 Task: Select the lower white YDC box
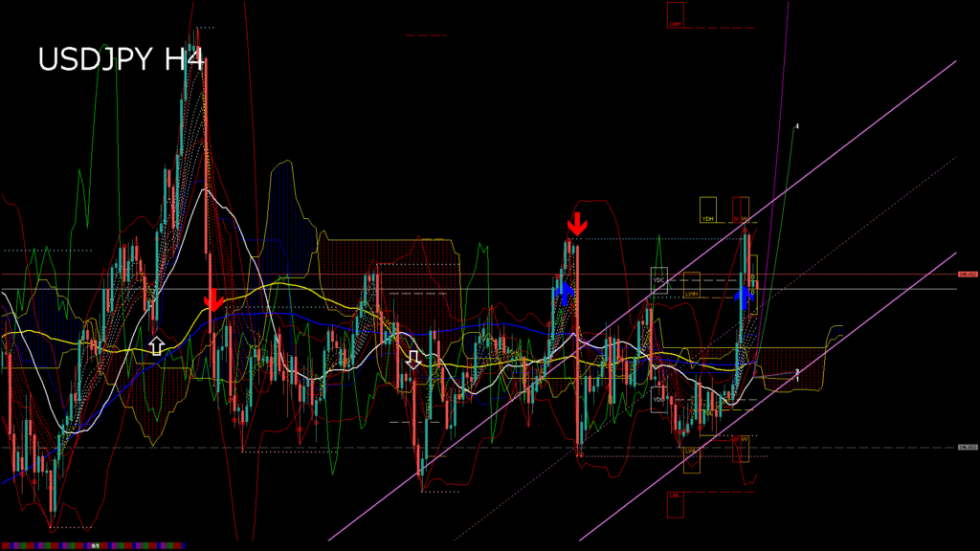(658, 398)
